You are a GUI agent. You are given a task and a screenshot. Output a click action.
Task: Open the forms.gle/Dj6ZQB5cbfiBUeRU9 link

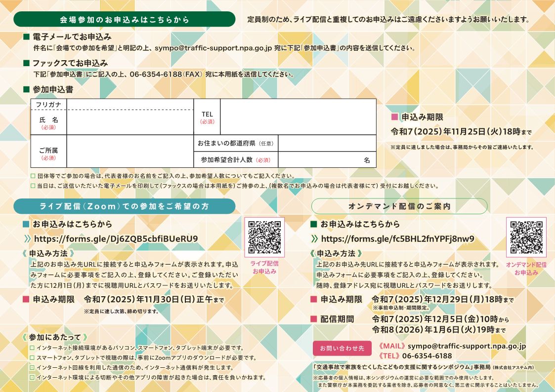(116, 239)
